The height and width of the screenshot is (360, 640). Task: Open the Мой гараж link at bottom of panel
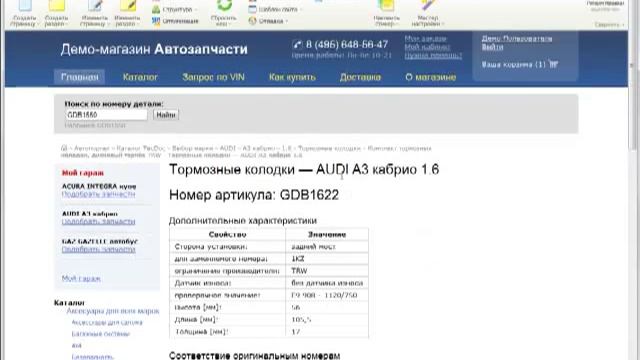81,278
